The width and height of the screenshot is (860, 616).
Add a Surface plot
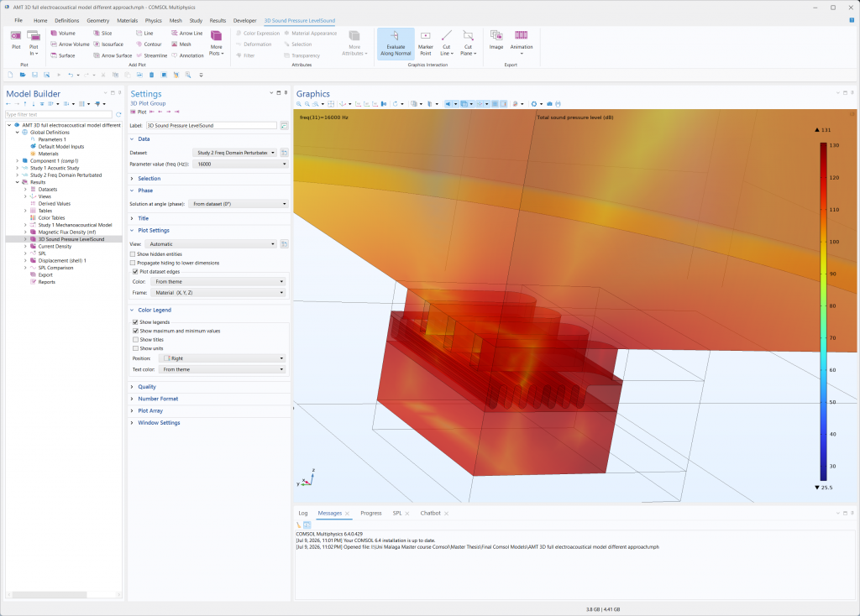point(62,55)
